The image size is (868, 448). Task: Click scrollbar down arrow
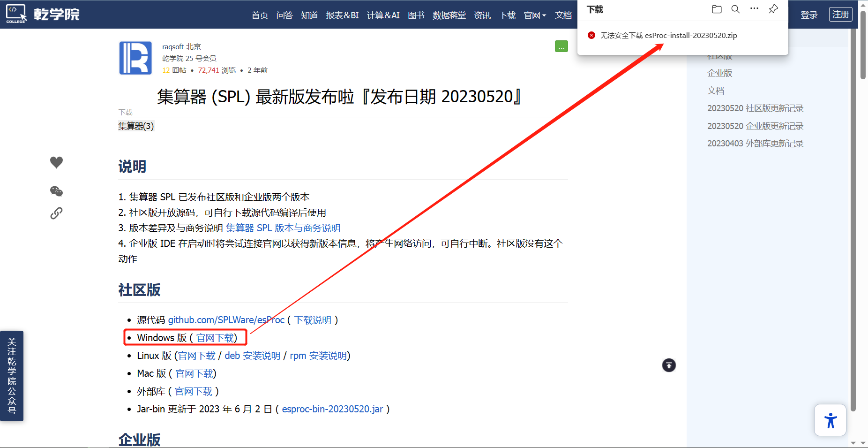pyautogui.click(x=863, y=443)
